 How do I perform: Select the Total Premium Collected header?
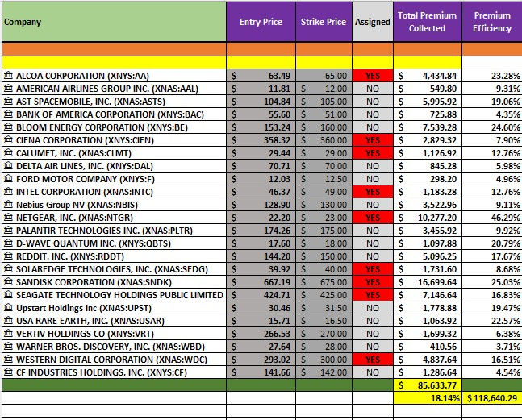(x=428, y=22)
